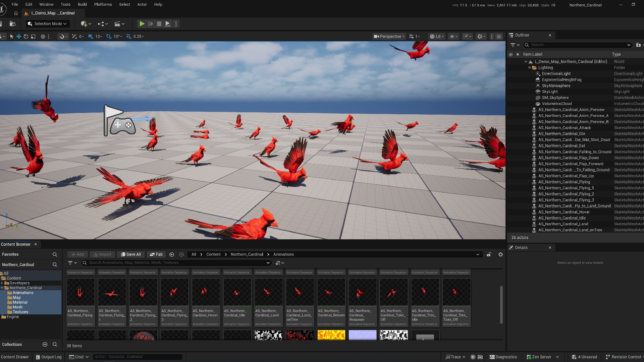The width and height of the screenshot is (644, 362).
Task: Change Lit view mode
Action: click(437, 37)
